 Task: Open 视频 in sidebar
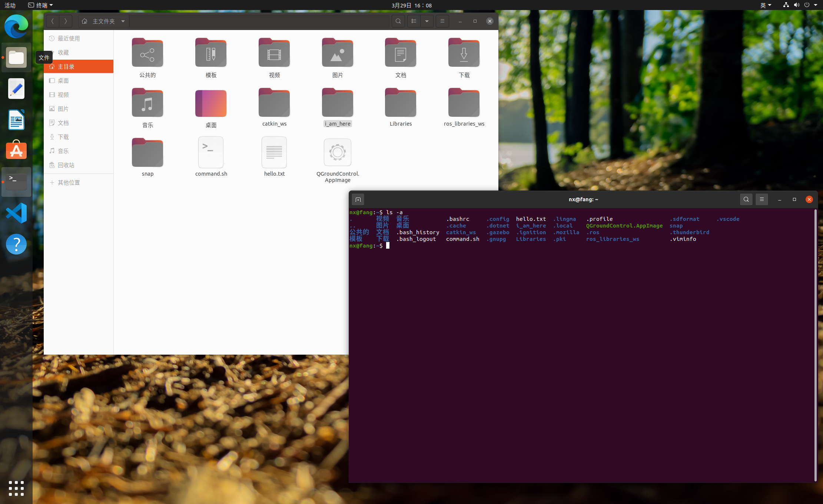79,95
